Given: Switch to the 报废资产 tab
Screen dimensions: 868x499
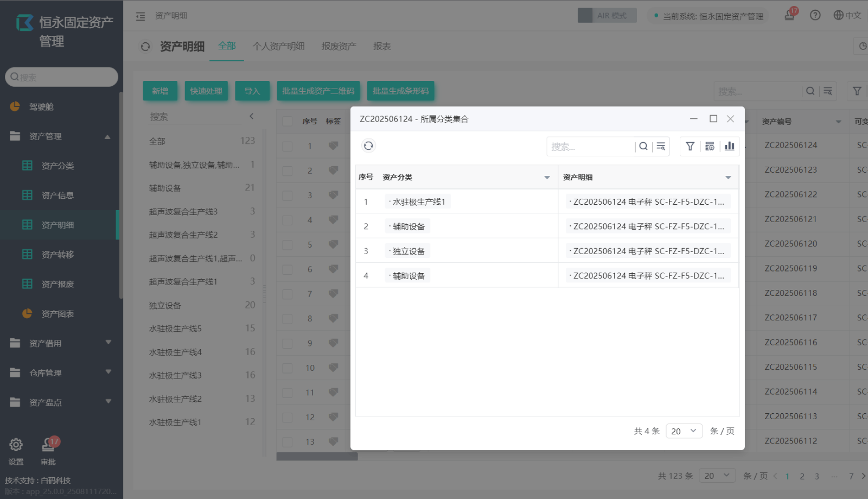Looking at the screenshot, I should (339, 46).
